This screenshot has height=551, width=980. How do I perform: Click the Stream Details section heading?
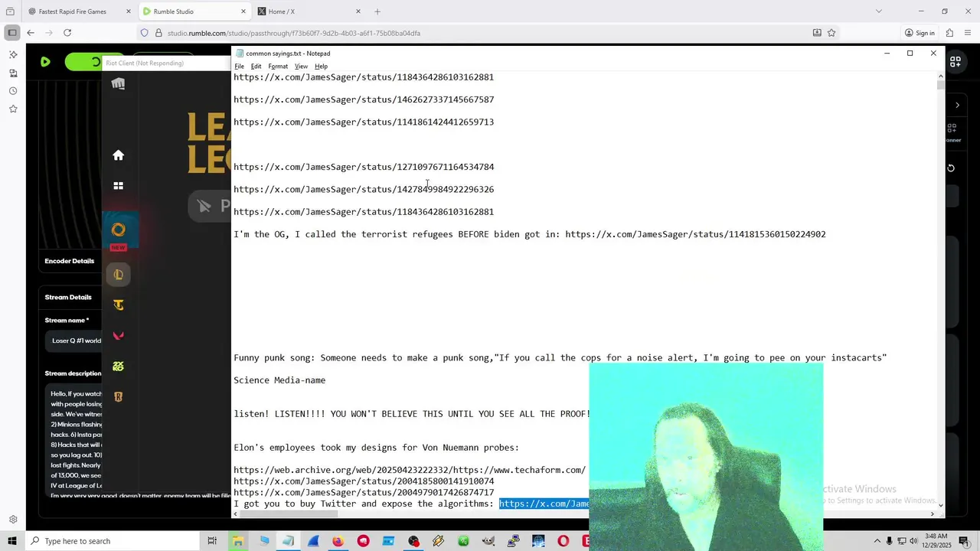pyautogui.click(x=68, y=297)
